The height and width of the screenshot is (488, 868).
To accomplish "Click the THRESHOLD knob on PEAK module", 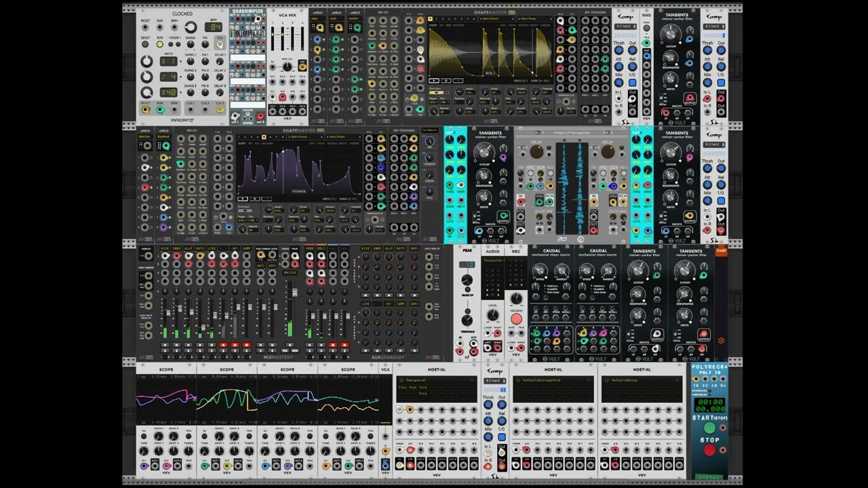I will tap(467, 320).
